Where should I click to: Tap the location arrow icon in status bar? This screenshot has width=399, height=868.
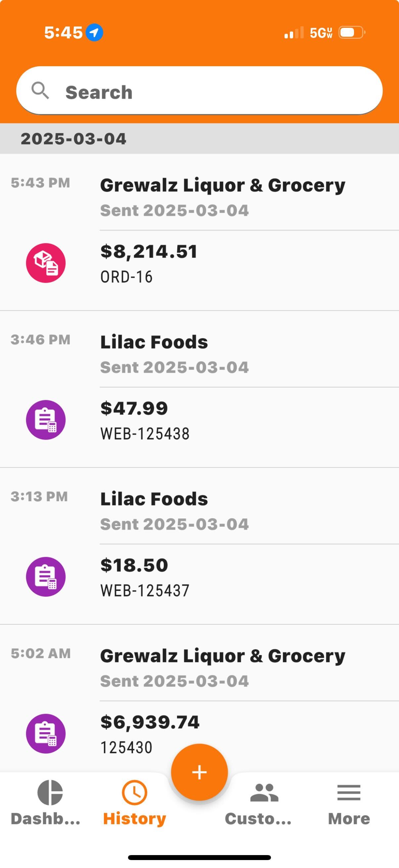click(94, 33)
